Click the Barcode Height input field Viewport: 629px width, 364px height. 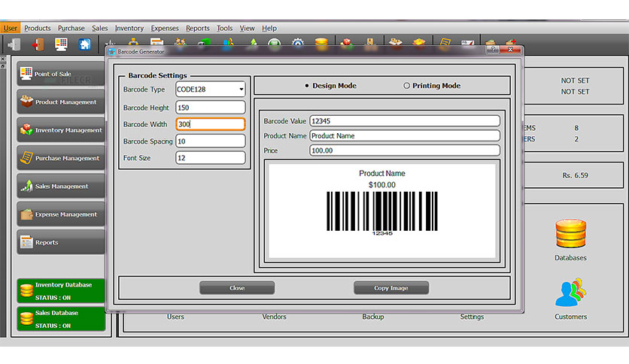(210, 108)
